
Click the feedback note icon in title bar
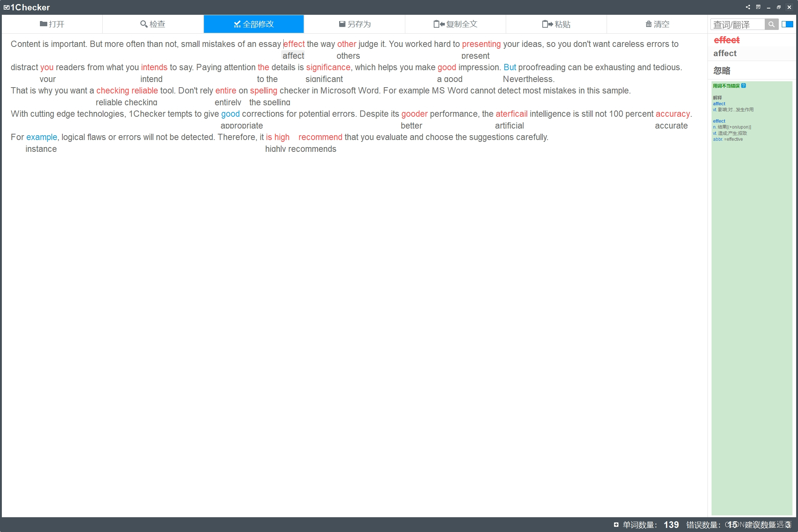tap(758, 7)
